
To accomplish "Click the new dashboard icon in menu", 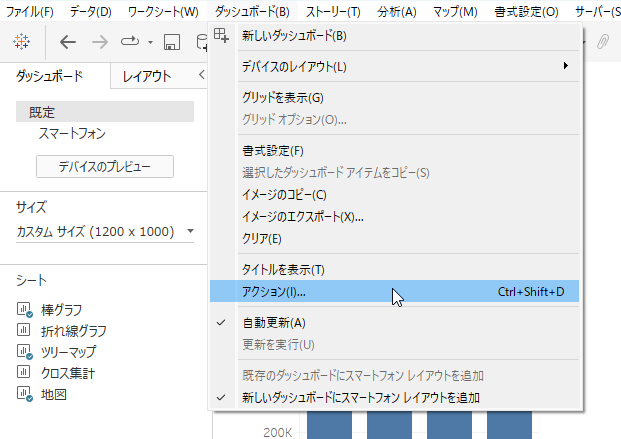I will click(x=222, y=35).
